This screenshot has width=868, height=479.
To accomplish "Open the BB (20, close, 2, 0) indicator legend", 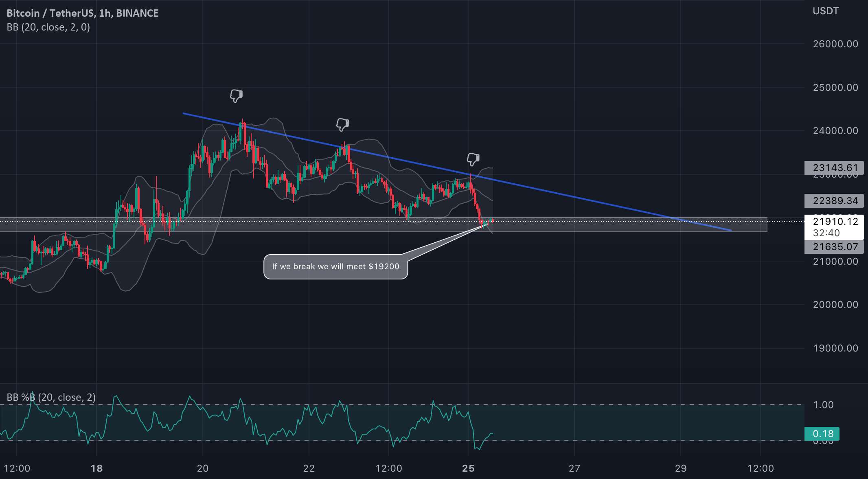I will click(x=48, y=27).
